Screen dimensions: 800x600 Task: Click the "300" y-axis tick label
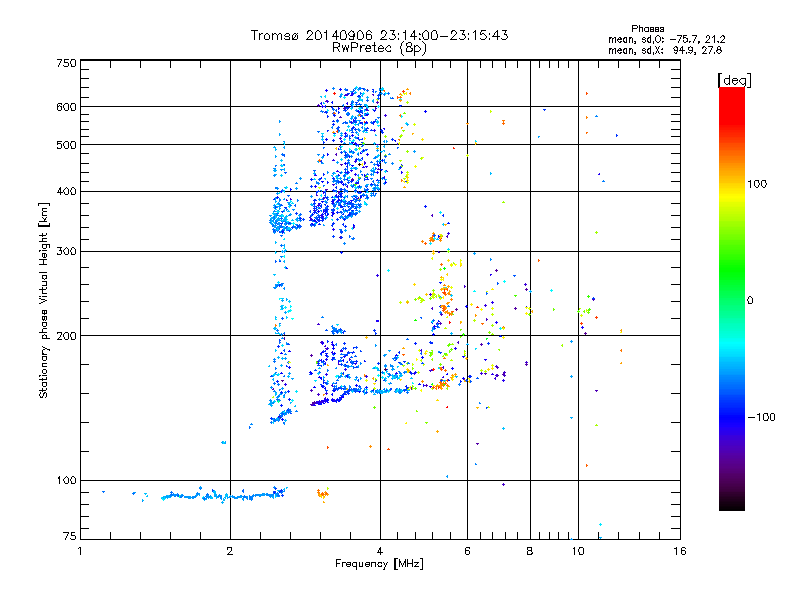point(66,252)
